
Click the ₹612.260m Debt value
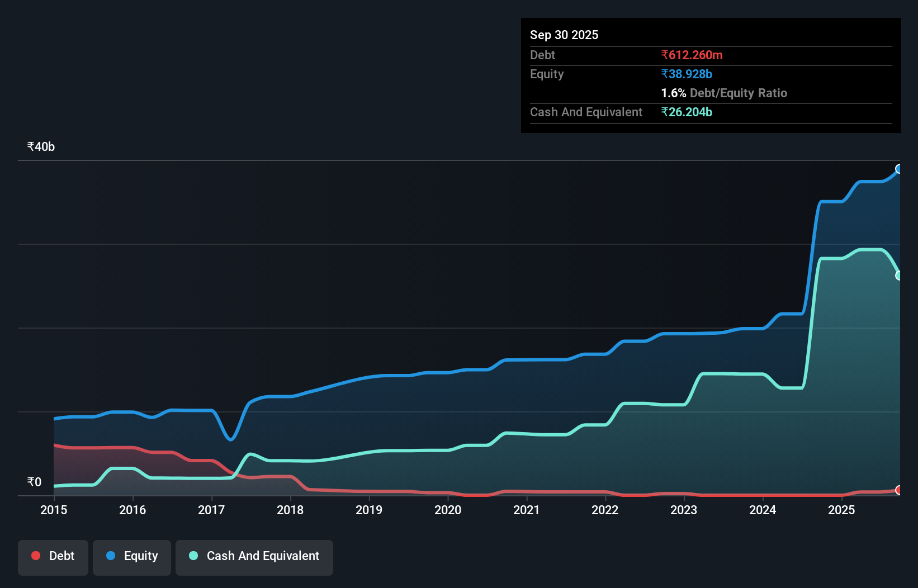click(x=692, y=55)
